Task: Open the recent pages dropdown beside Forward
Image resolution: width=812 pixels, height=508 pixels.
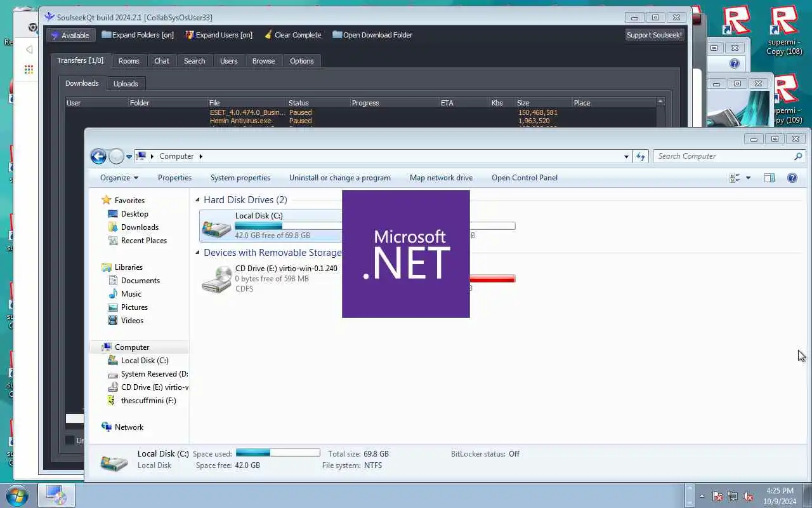Action: pyautogui.click(x=129, y=157)
